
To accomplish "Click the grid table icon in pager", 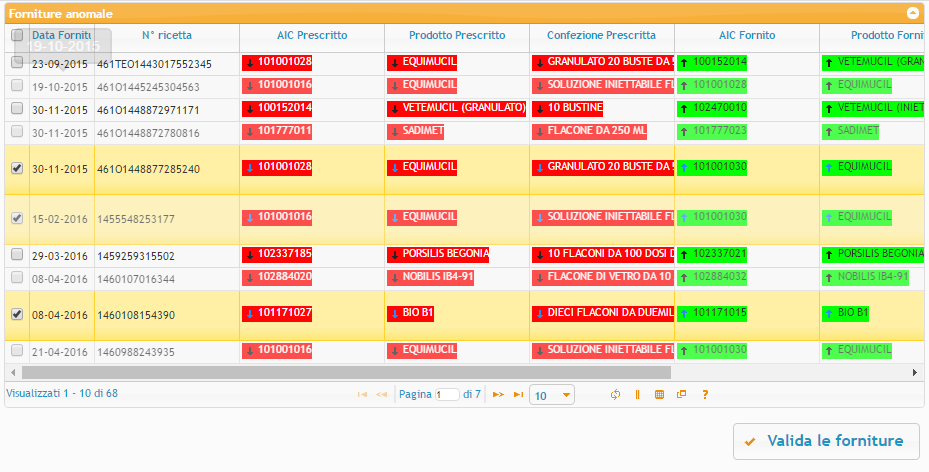I will [659, 394].
